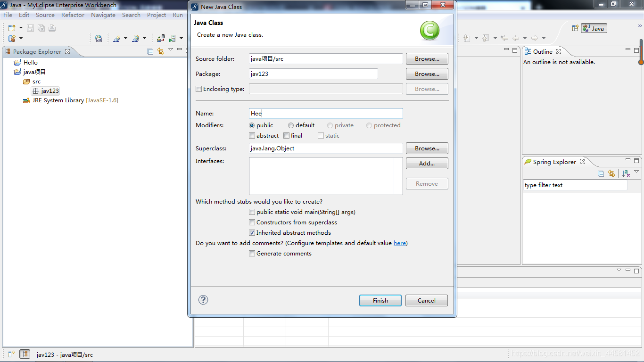Open the Source menu
This screenshot has height=362, width=644.
45,15
